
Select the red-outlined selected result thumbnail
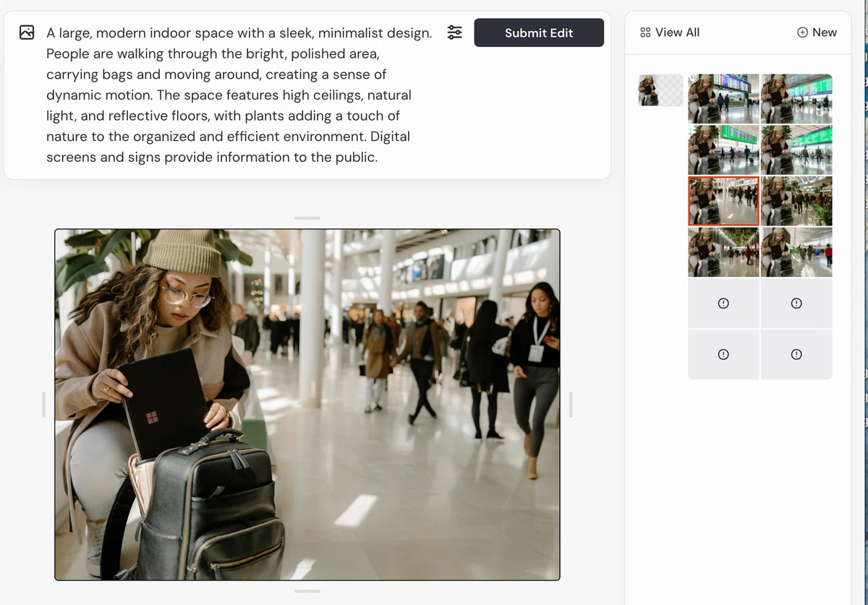tap(723, 201)
